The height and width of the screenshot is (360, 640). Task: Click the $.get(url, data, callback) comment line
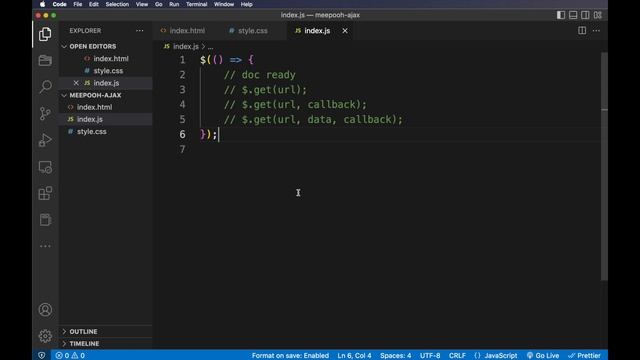[313, 120]
